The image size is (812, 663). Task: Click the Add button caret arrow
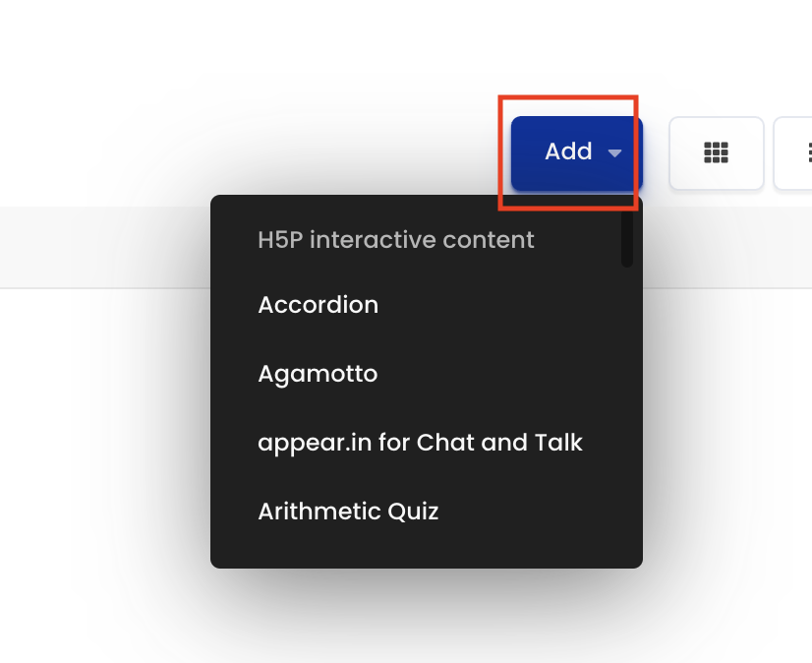pyautogui.click(x=614, y=152)
